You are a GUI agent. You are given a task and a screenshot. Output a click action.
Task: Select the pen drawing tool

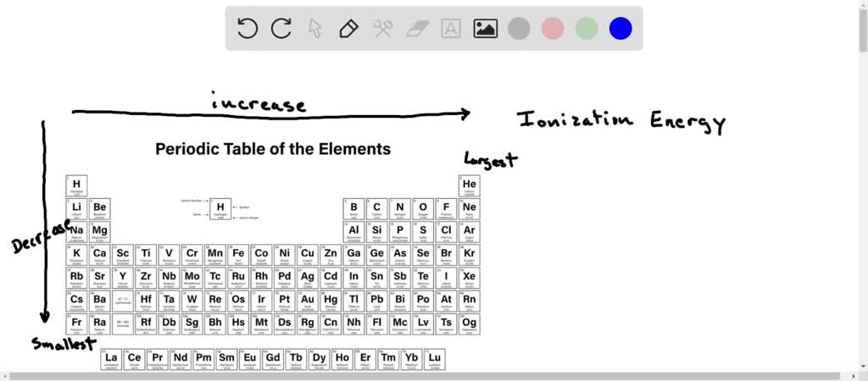(348, 29)
